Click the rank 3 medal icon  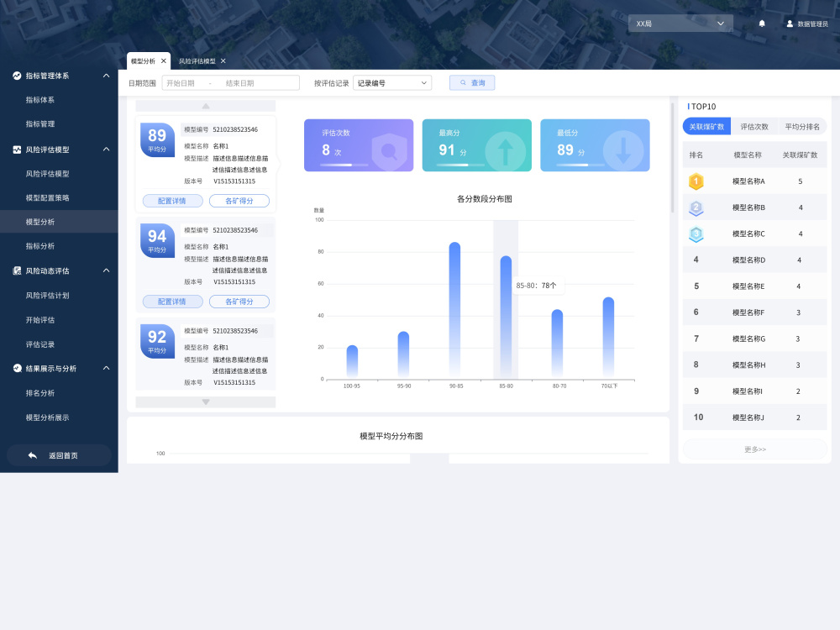(696, 234)
